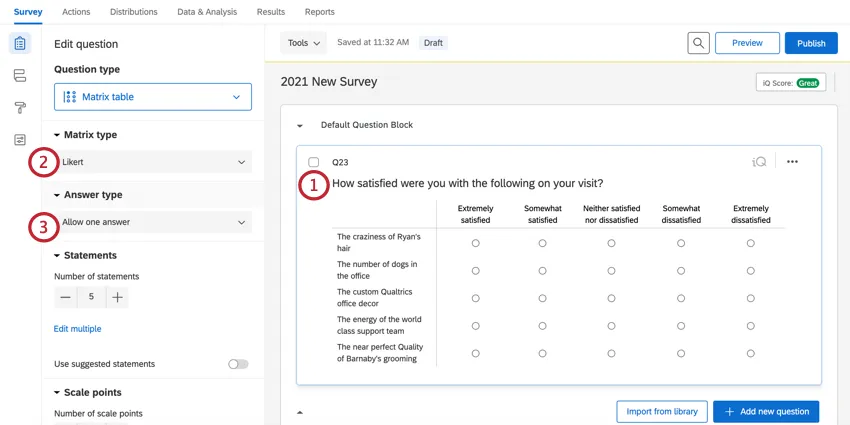Enable the Use suggested statements toggle
The width and height of the screenshot is (850, 425).
[x=238, y=364]
